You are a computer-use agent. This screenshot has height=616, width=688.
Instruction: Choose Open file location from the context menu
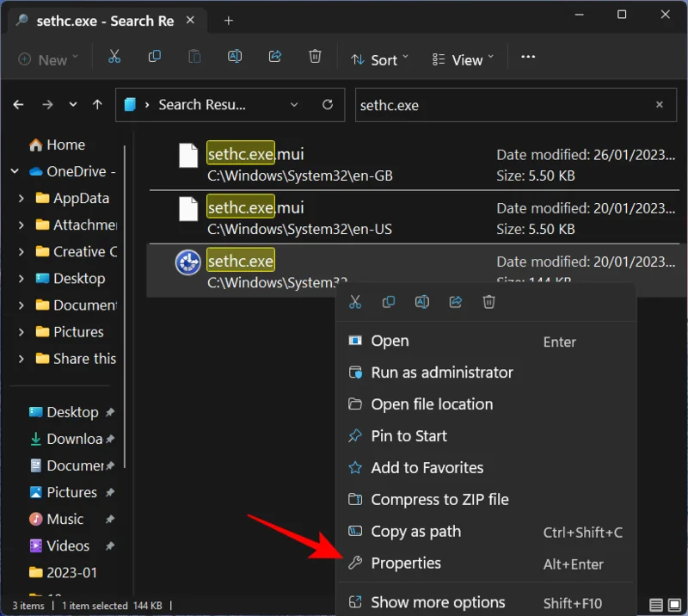tap(431, 404)
